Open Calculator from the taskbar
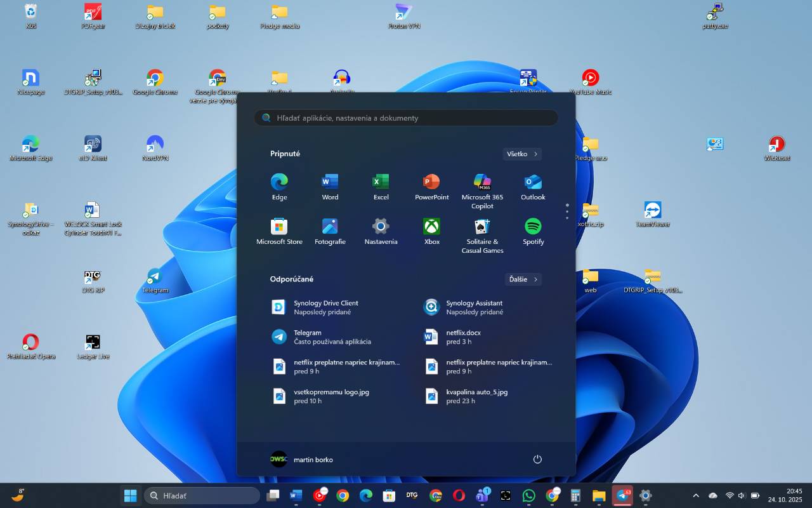 (x=576, y=495)
